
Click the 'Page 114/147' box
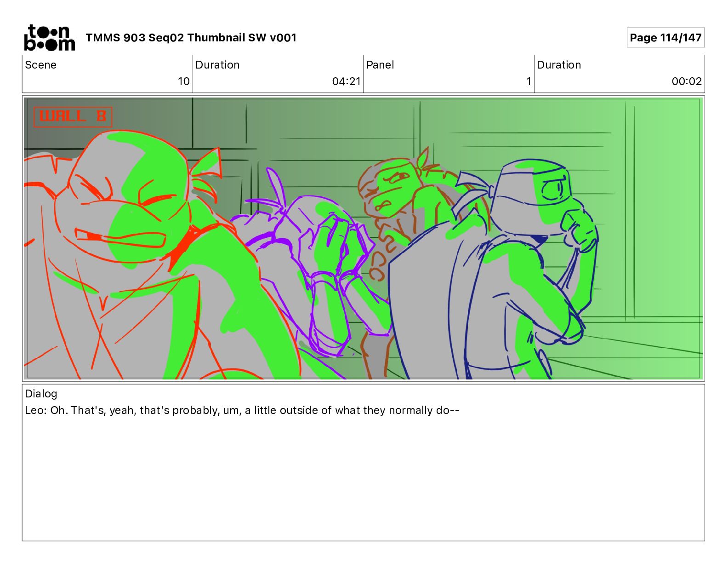[665, 38]
